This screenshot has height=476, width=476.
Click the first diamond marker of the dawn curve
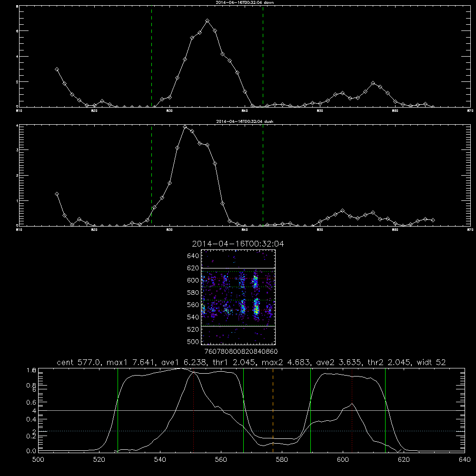(x=57, y=69)
